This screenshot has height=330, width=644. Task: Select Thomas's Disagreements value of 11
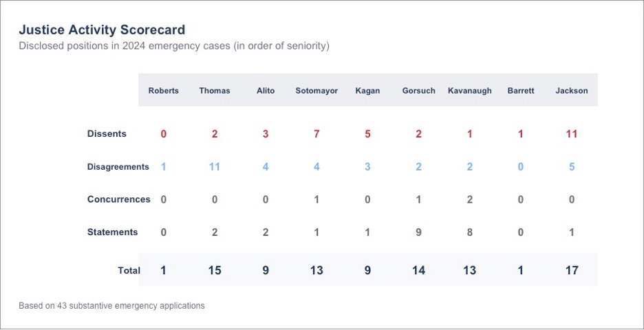[x=215, y=167]
